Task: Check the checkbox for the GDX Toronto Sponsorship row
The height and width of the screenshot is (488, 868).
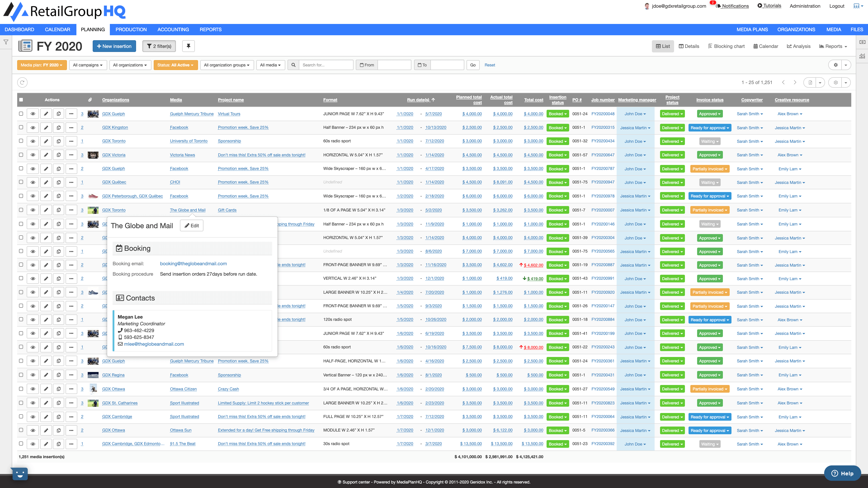Action: pos(21,141)
